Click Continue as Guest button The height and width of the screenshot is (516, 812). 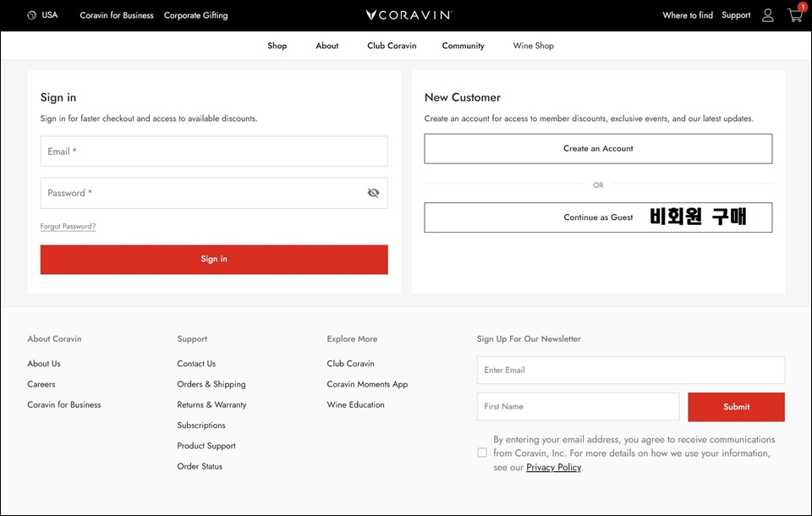pos(598,217)
